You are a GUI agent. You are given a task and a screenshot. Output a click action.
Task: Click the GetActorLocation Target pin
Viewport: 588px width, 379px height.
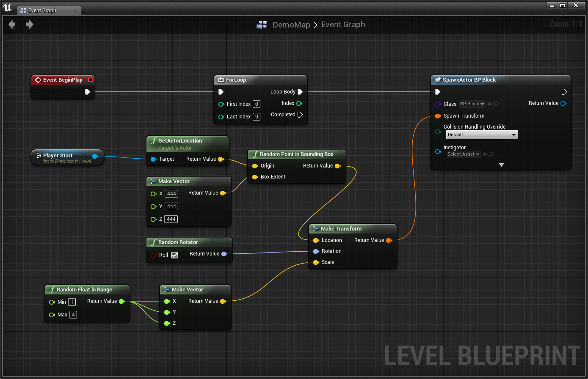153,159
